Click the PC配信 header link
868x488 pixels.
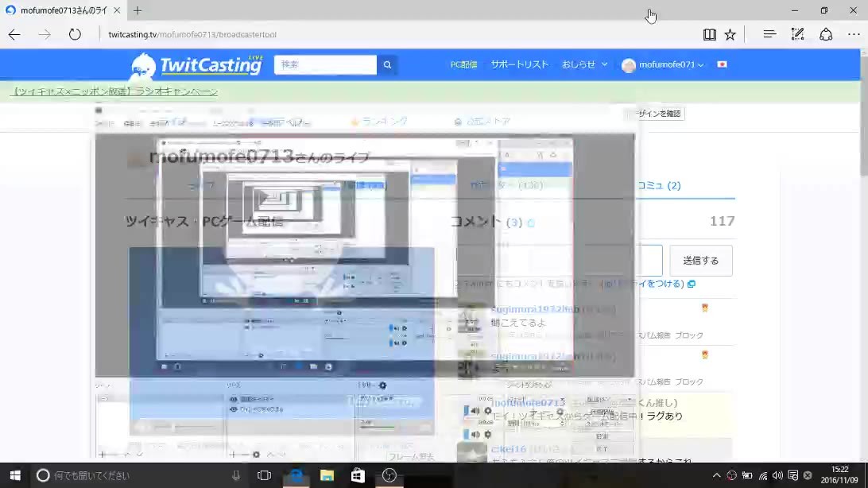coord(464,64)
